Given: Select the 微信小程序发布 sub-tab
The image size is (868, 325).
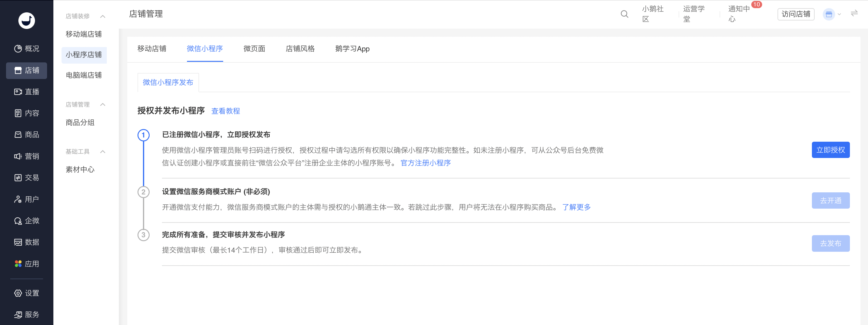Looking at the screenshot, I should [168, 83].
